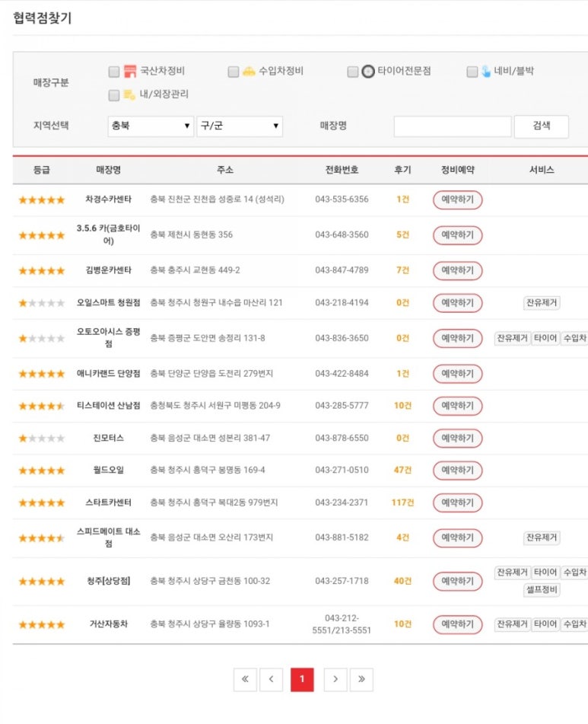Click the blue navigation icon for 네비/블박

pos(486,72)
